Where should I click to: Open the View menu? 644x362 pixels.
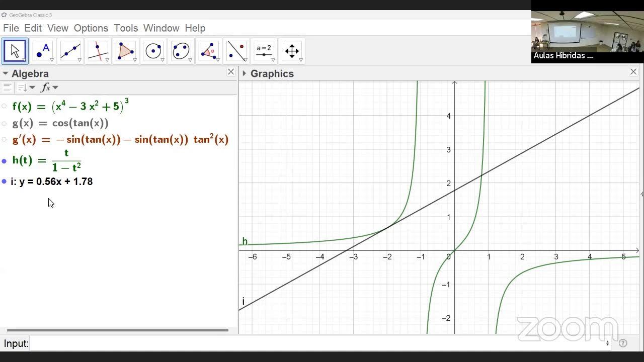58,28
